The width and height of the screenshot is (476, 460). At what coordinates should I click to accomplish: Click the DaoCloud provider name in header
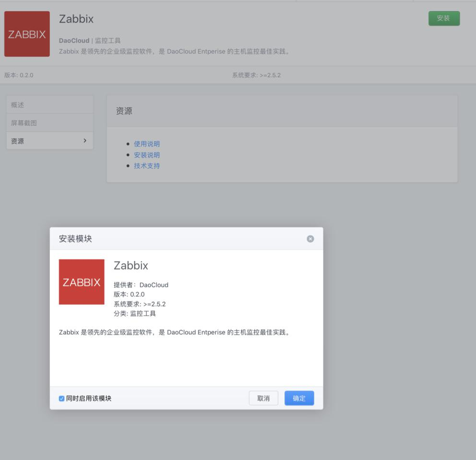74,41
